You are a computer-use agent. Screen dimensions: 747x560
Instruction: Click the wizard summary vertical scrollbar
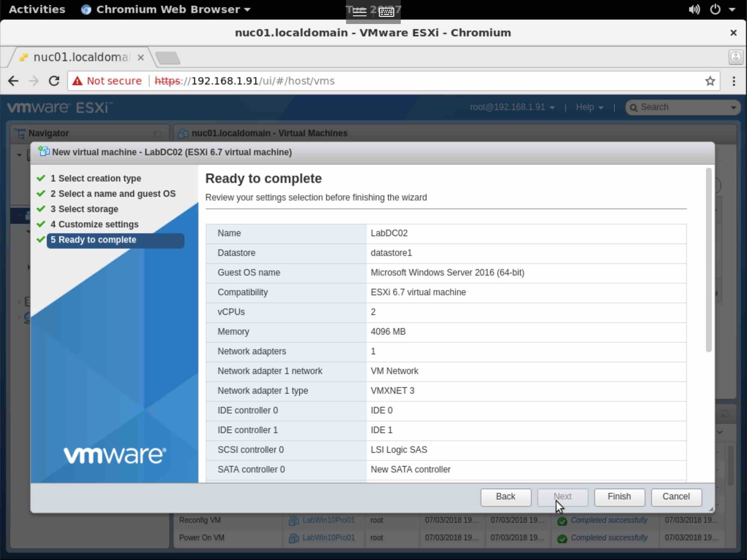tap(709, 260)
